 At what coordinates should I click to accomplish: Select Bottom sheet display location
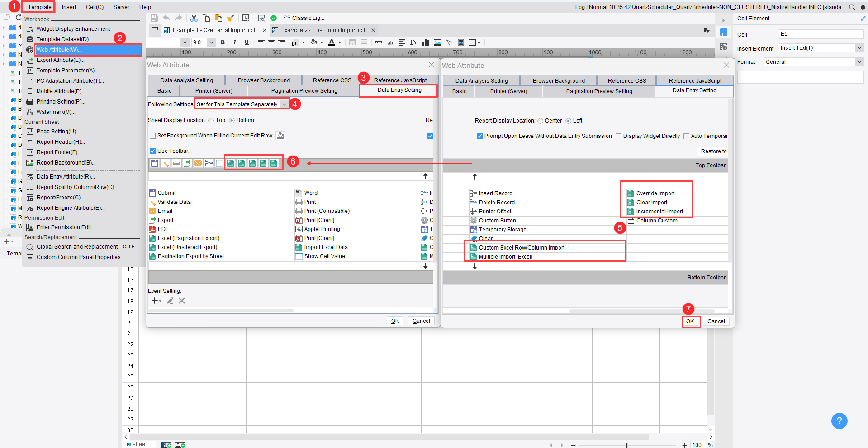pos(232,121)
